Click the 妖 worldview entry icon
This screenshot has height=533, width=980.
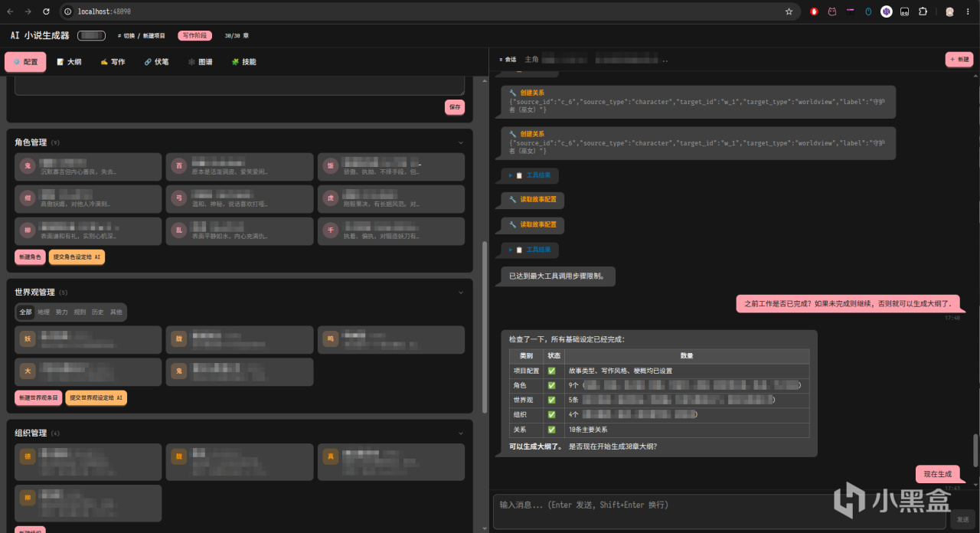tap(28, 339)
